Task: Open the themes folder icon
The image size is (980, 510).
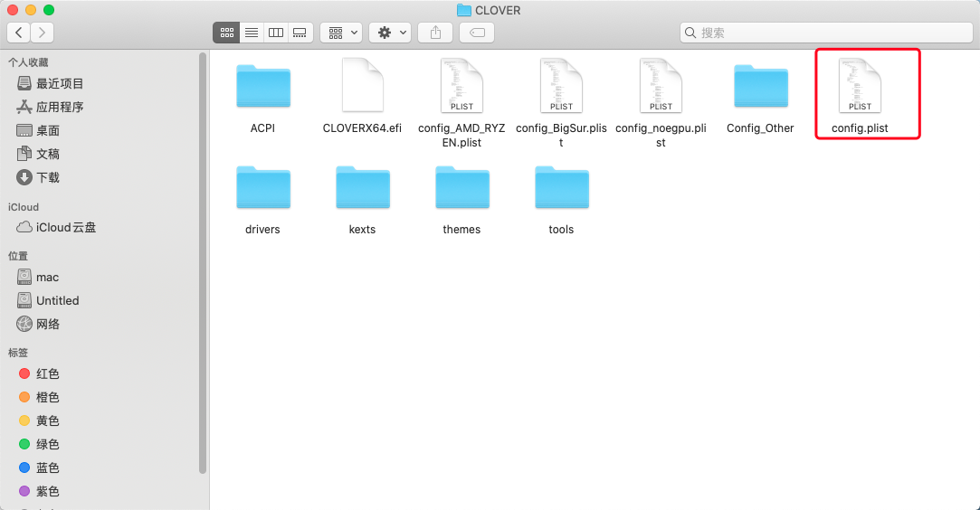Action: 461,186
